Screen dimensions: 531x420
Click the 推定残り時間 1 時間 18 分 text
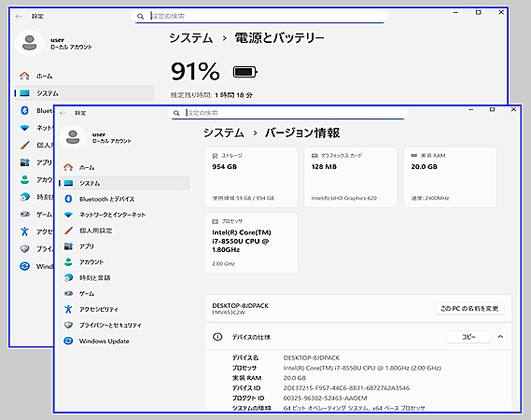coord(211,95)
